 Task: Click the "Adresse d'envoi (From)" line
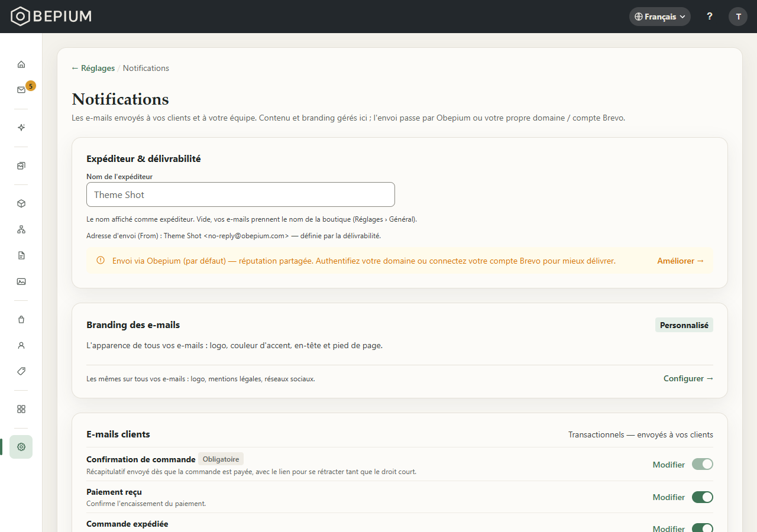[x=234, y=235]
